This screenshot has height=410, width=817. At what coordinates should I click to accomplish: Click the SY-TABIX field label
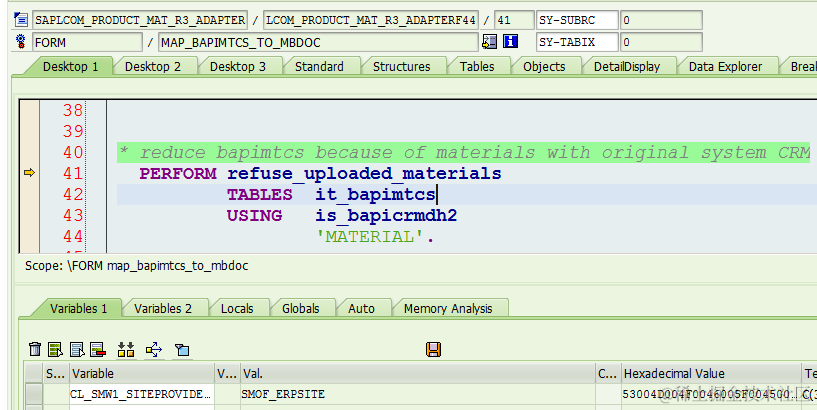[577, 42]
